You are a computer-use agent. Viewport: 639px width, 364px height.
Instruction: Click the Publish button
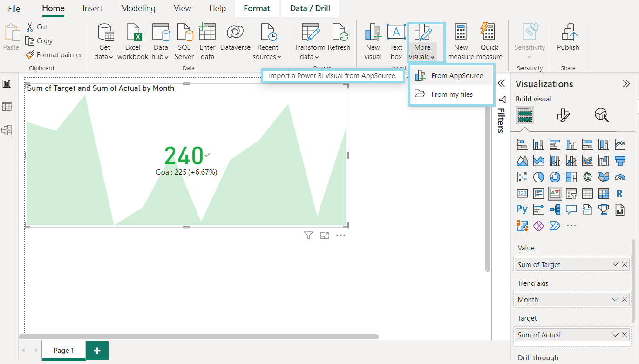pos(568,37)
